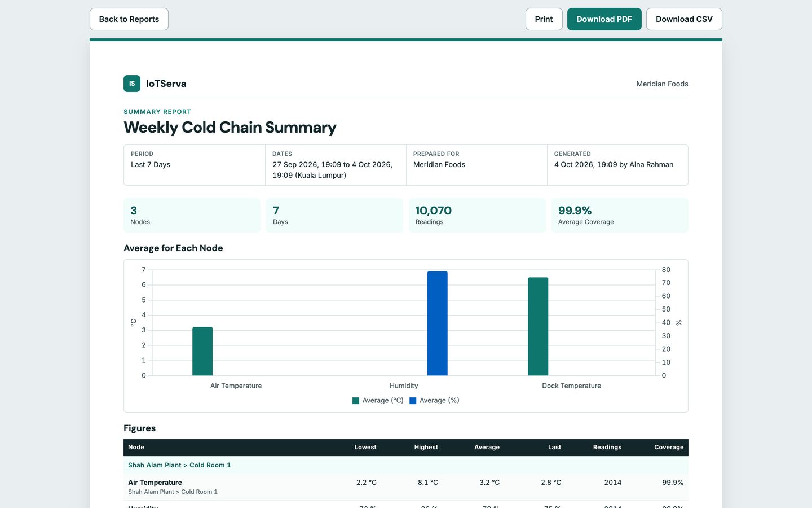The image size is (812, 508).
Task: Click the 2.8 °C last value
Action: [x=551, y=483]
